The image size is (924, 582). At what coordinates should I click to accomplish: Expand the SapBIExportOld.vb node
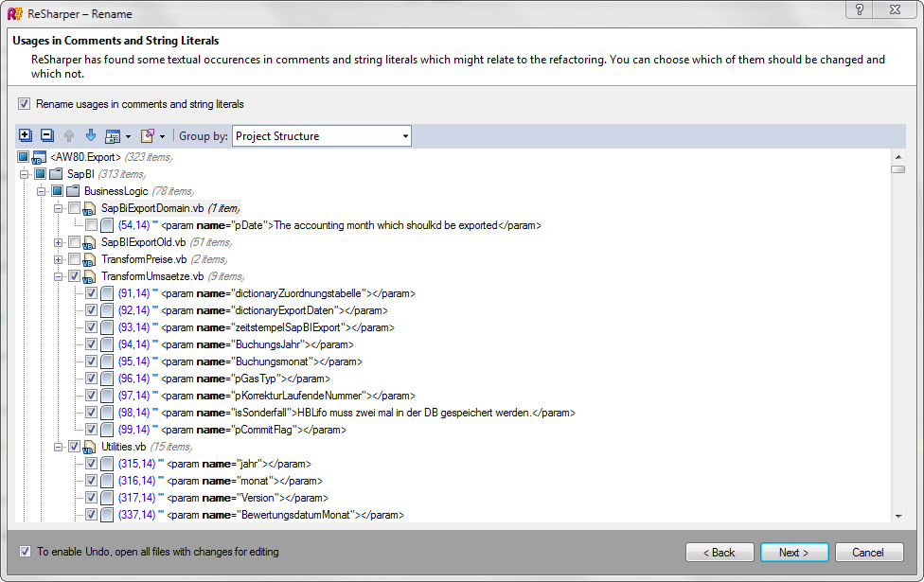click(59, 242)
